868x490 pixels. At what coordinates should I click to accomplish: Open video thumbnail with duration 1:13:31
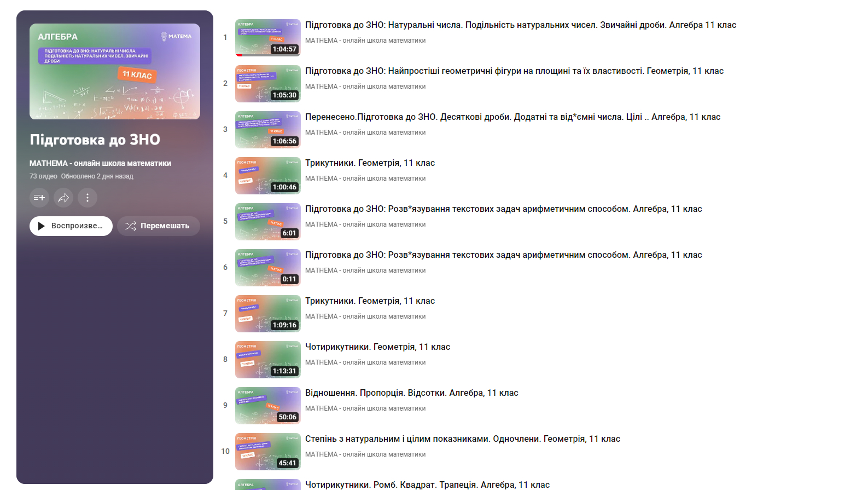pos(268,360)
